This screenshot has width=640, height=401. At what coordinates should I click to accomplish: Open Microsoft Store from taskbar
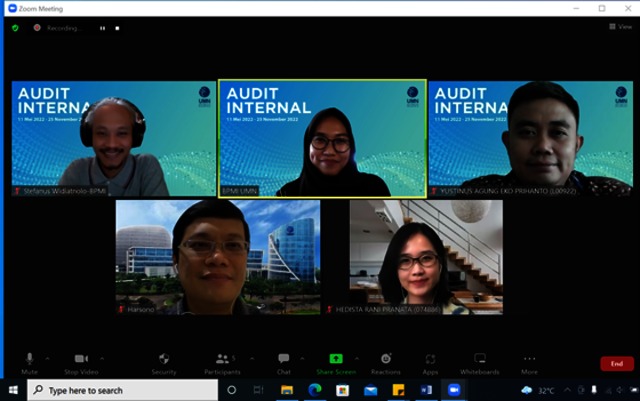tap(342, 390)
